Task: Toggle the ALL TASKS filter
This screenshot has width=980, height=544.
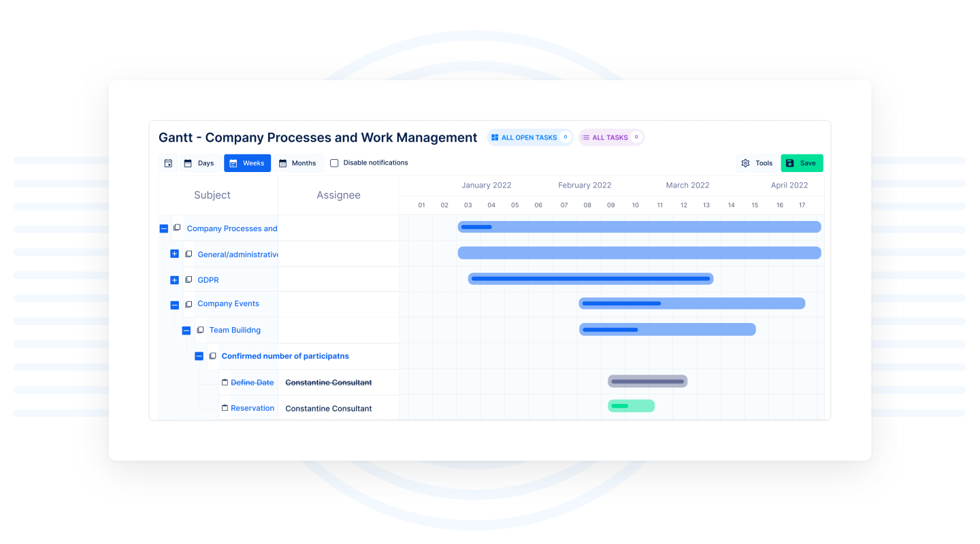Action: (610, 137)
